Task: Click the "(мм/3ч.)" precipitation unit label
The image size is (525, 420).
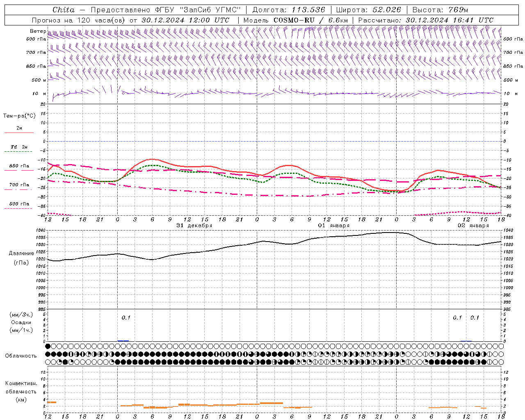Action: coord(21,315)
